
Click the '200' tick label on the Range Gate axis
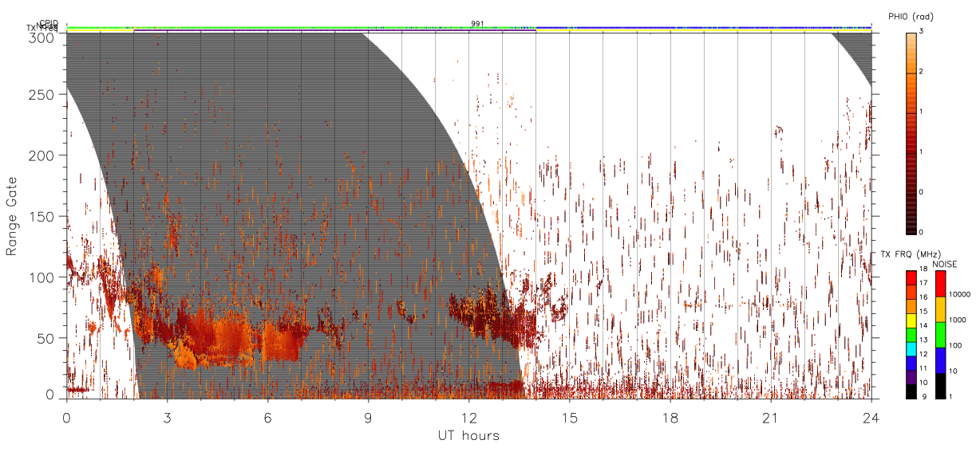(42, 155)
